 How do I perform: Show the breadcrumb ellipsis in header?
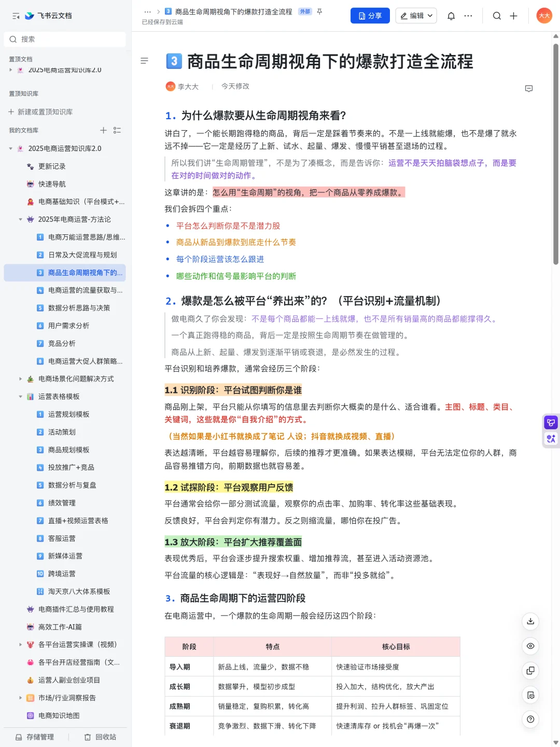[x=148, y=11]
